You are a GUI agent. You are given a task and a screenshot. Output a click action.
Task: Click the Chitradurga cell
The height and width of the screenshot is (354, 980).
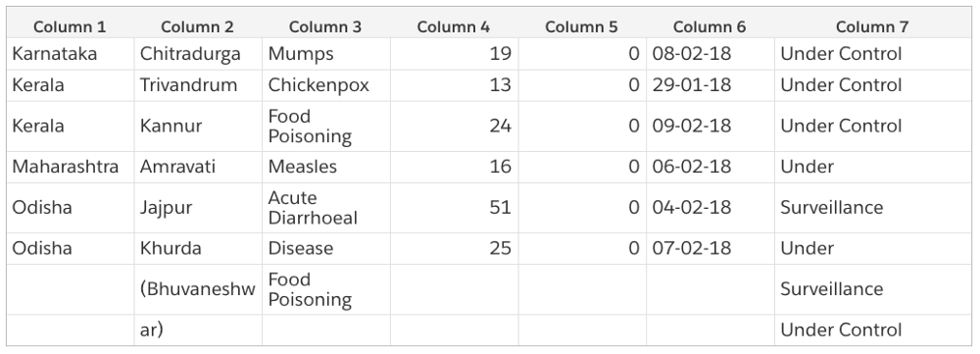(198, 54)
